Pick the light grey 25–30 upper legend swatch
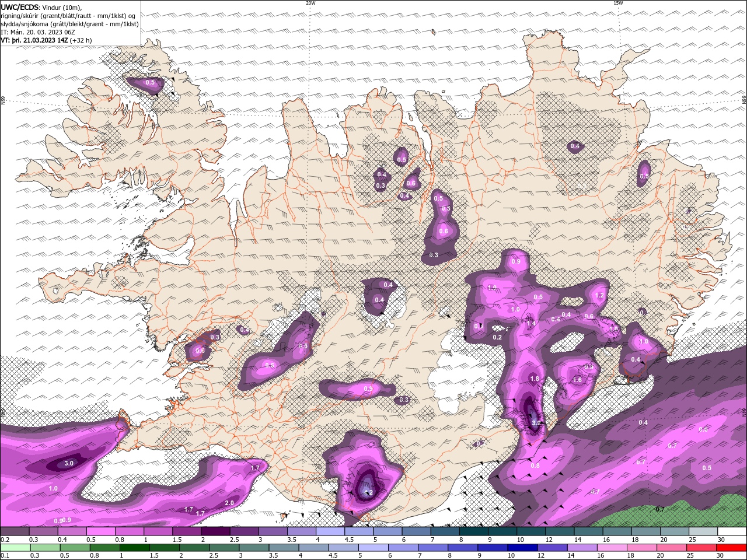 703,531
